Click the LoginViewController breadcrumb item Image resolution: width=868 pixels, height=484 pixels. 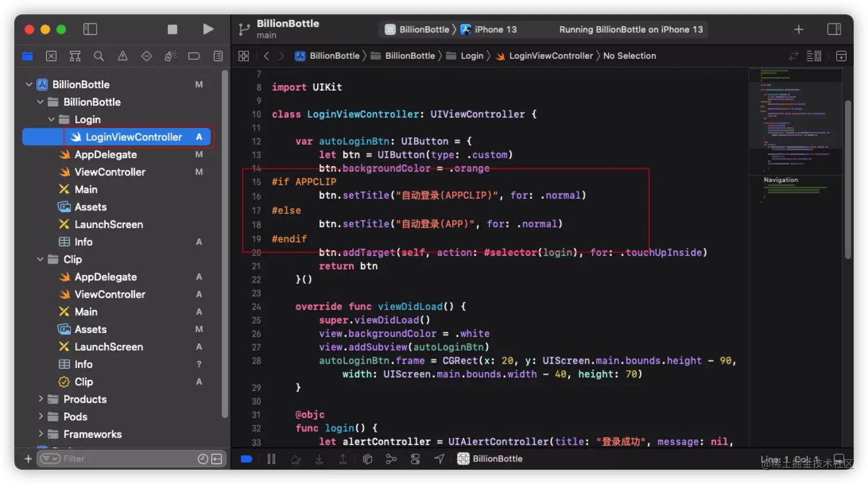[544, 56]
